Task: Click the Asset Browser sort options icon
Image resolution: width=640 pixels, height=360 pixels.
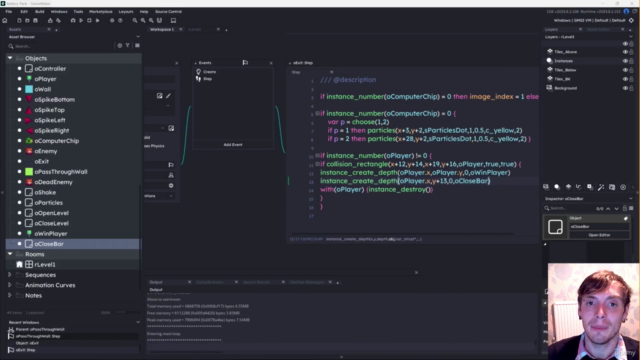Action: point(120,46)
